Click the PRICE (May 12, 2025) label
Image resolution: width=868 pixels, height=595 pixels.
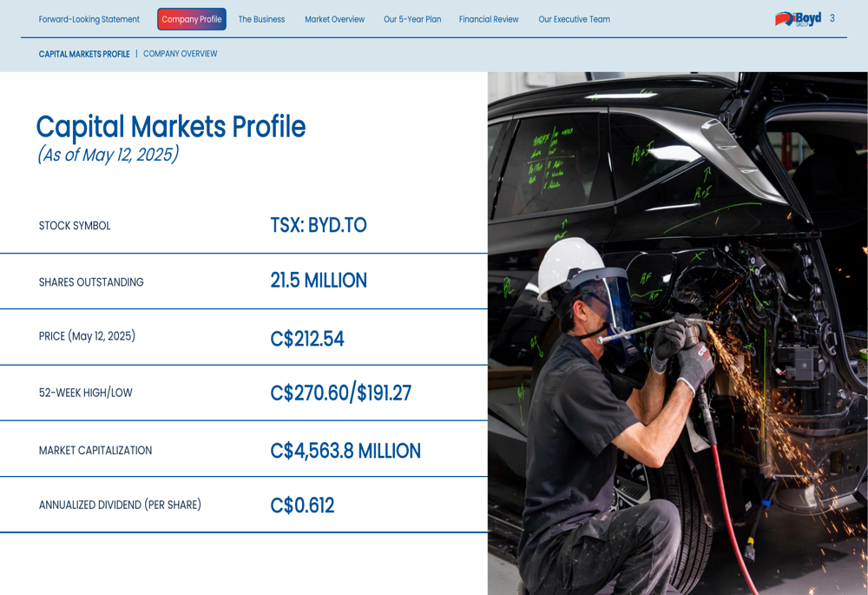pyautogui.click(x=87, y=336)
